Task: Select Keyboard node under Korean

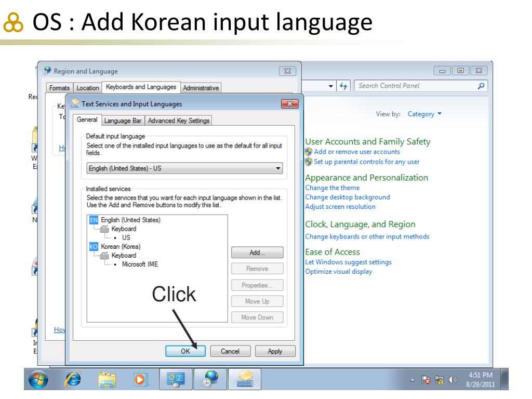Action: 124,255
